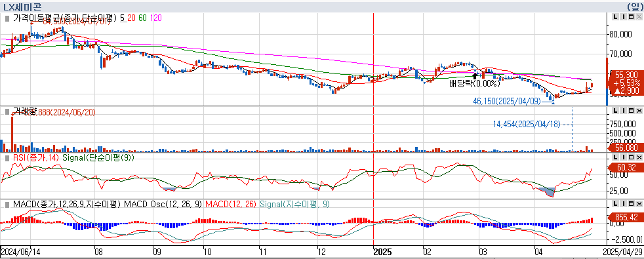The width and height of the screenshot is (644, 259).
Task: Click the 배당락(0.00%) dividend annotation
Action: 474,84
